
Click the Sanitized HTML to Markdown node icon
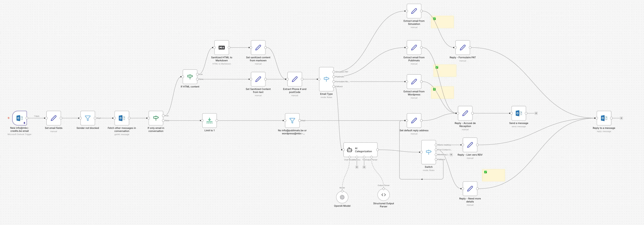(221, 47)
